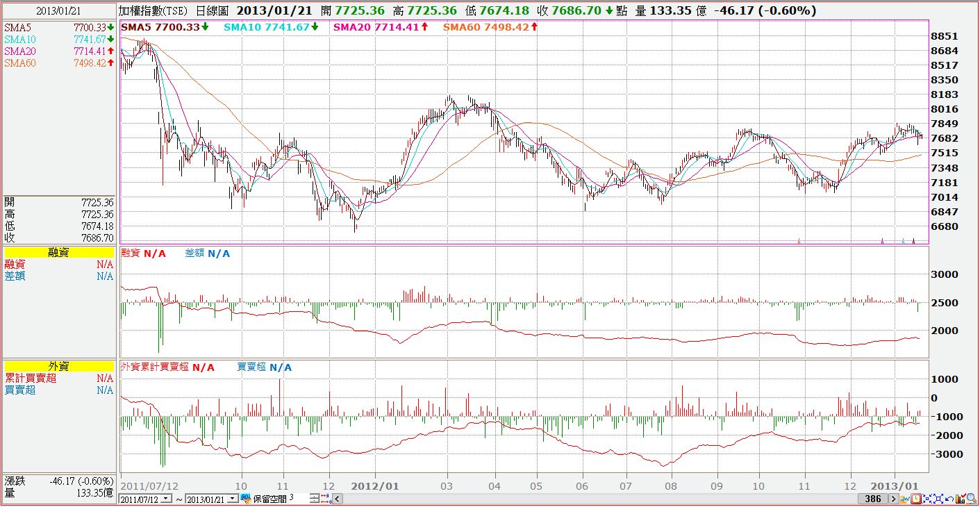Click the shrink (arrows inward) icon
This screenshot has height=507, width=980.
pyautogui.click(x=927, y=499)
